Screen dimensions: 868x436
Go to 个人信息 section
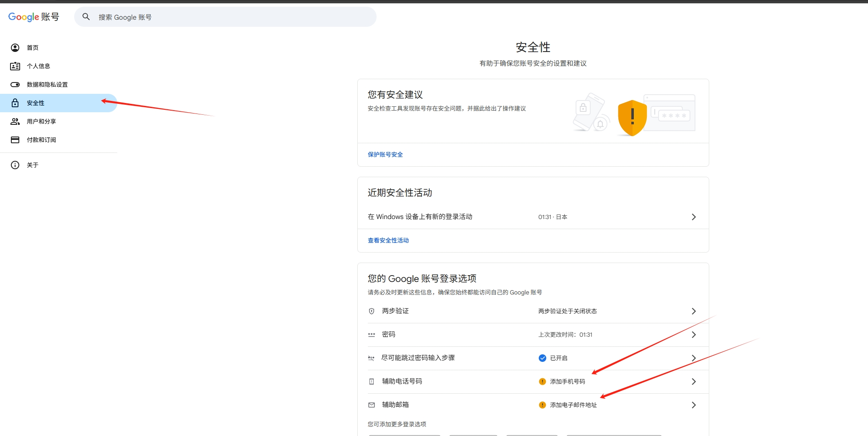(39, 66)
